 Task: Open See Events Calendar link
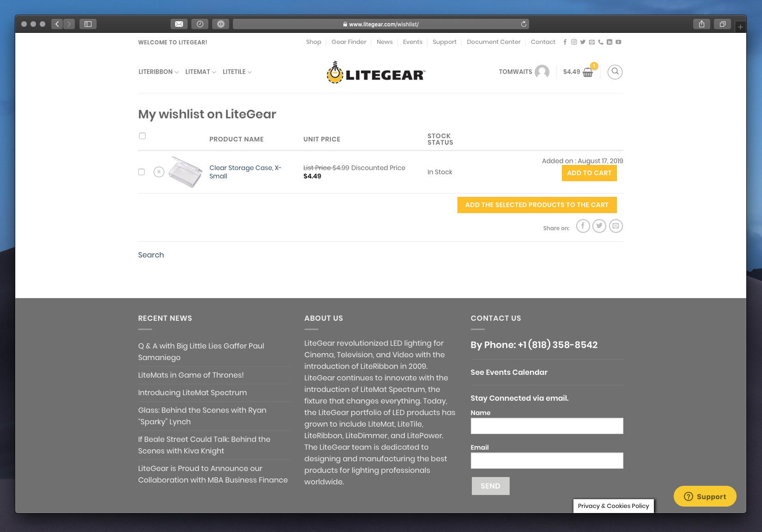[x=509, y=373]
